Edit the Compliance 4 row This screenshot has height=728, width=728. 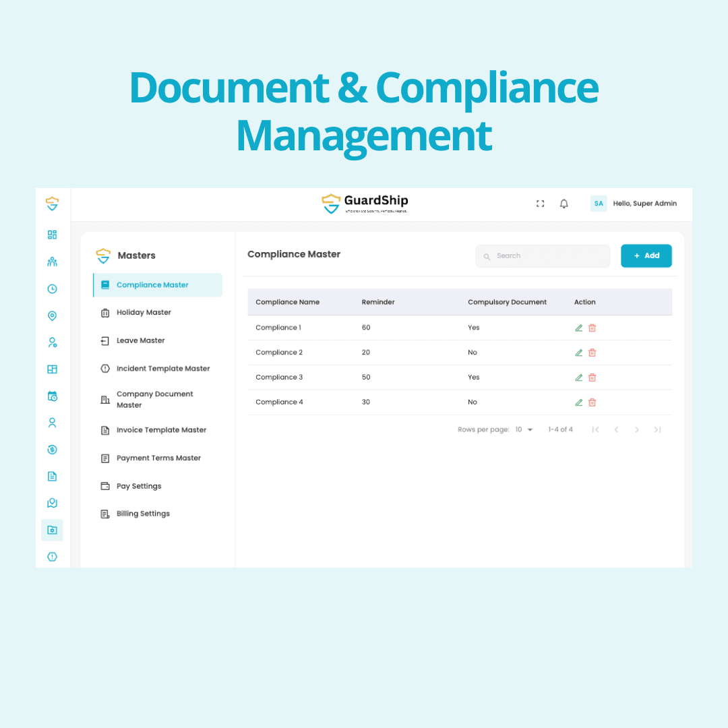578,402
